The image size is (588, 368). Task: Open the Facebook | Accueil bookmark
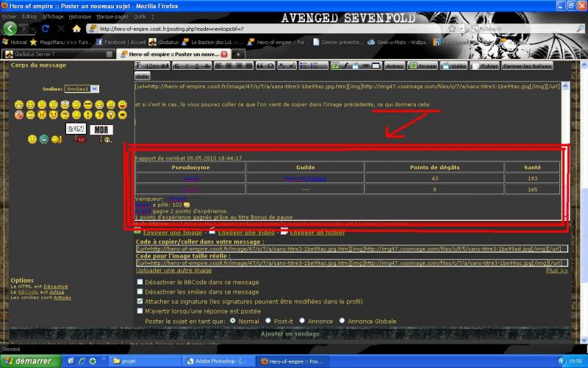pyautogui.click(x=121, y=42)
